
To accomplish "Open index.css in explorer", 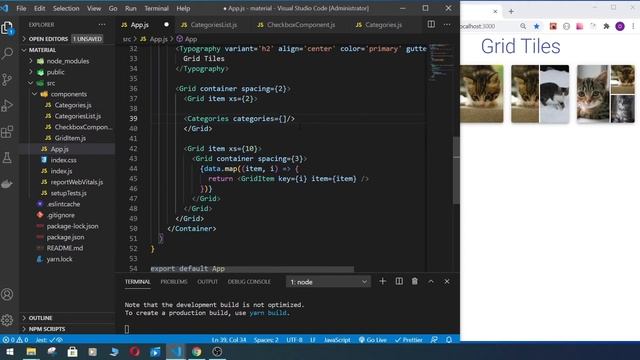I will coord(64,160).
